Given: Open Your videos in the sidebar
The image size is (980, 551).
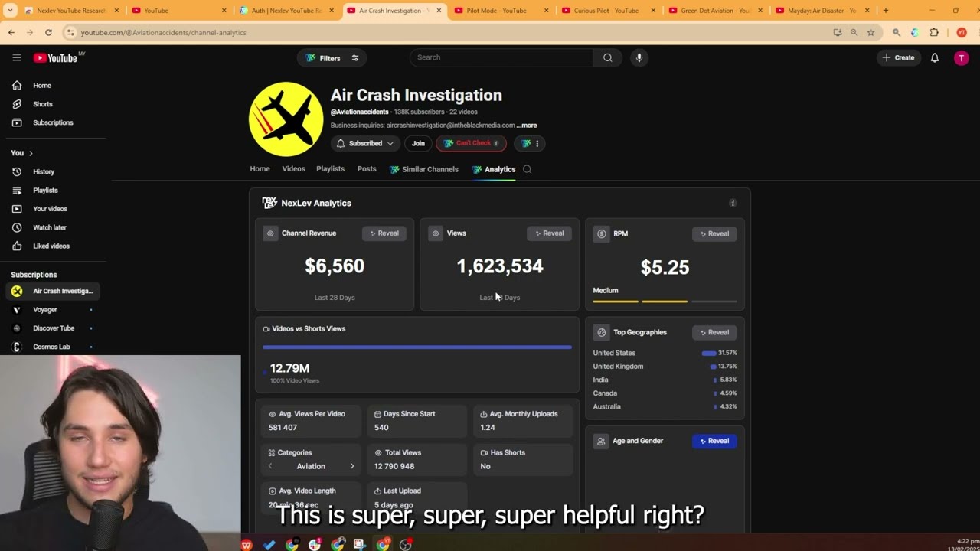Looking at the screenshot, I should 53,209.
